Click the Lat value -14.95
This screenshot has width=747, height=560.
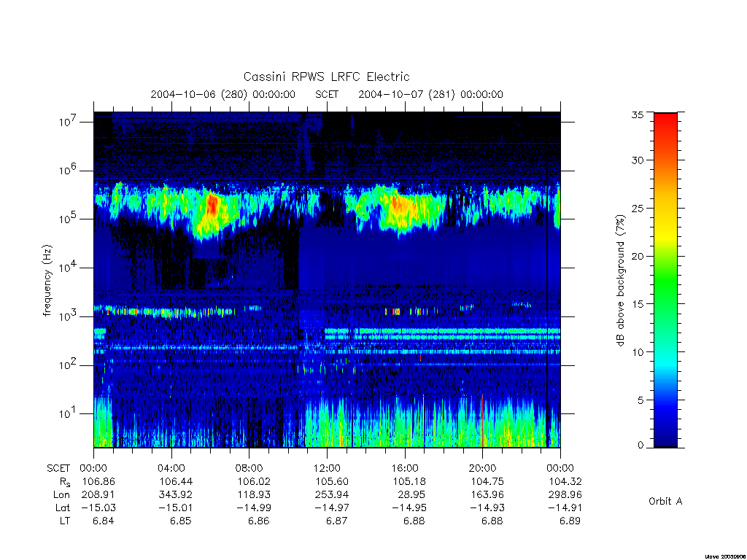409,507
